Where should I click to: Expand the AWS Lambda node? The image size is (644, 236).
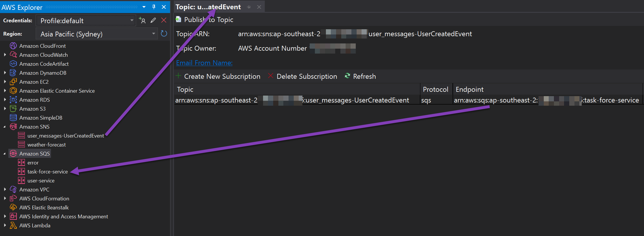tap(5, 225)
